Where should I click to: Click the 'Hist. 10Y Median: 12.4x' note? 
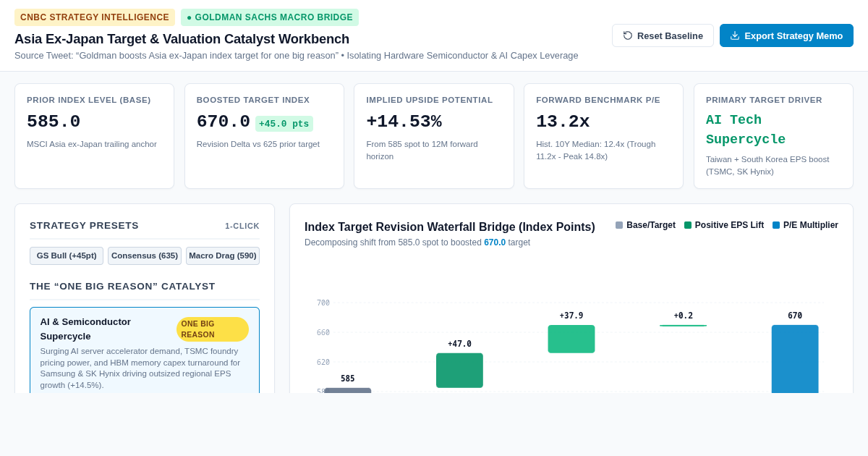click(x=596, y=150)
